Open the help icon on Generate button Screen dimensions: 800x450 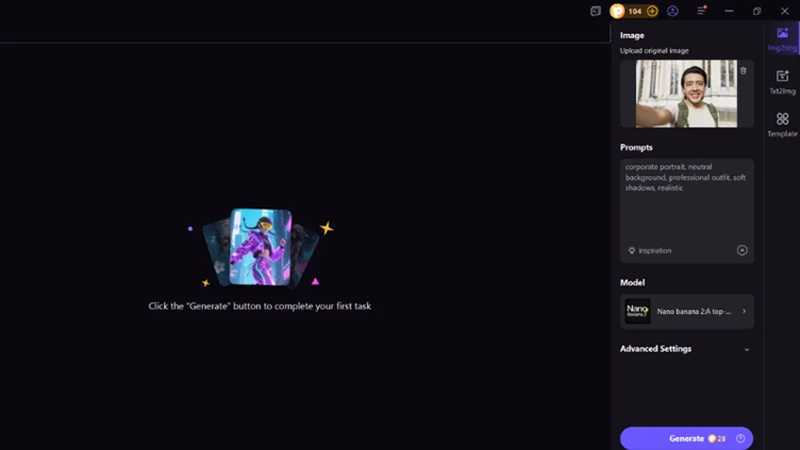740,438
